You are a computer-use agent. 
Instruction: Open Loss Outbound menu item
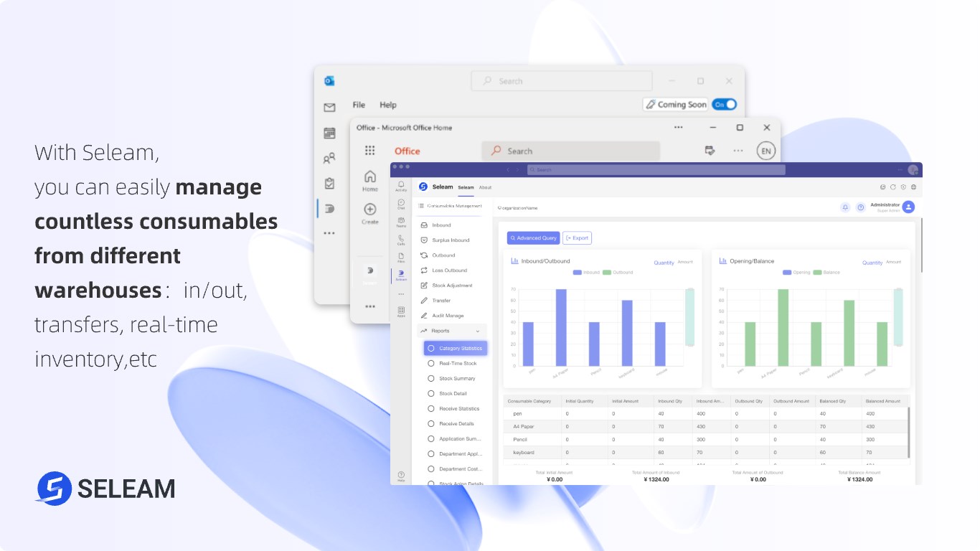[451, 270]
